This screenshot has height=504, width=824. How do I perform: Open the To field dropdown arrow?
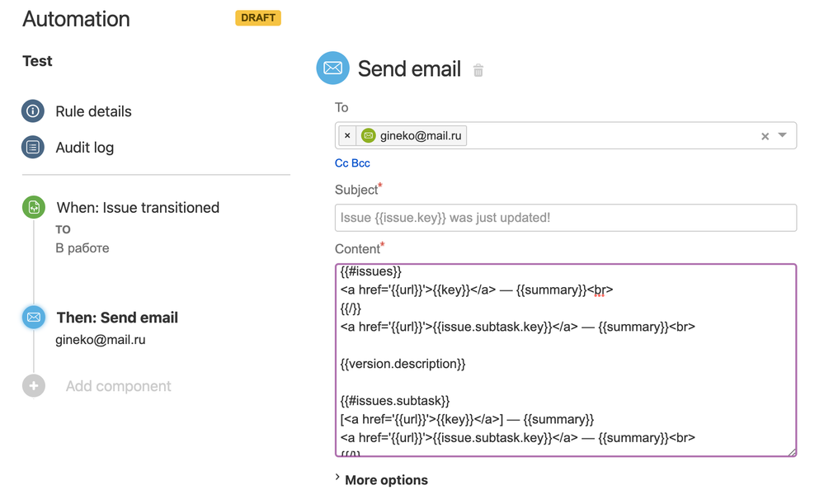pos(783,135)
